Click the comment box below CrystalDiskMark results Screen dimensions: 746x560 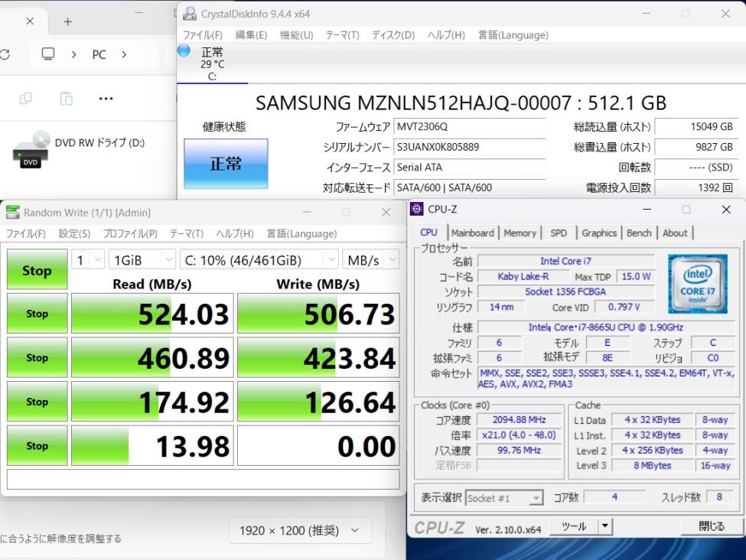204,479
